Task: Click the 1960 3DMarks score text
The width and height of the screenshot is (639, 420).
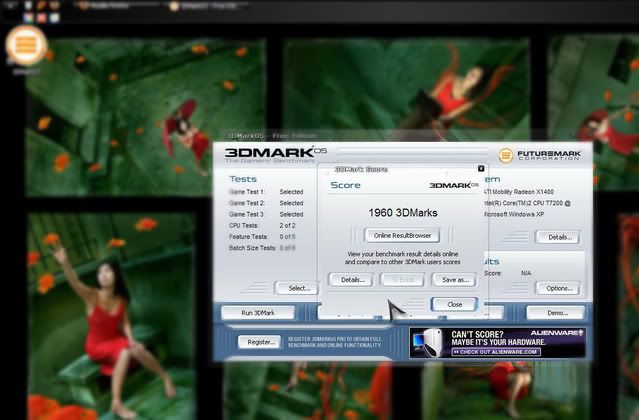Action: [403, 213]
